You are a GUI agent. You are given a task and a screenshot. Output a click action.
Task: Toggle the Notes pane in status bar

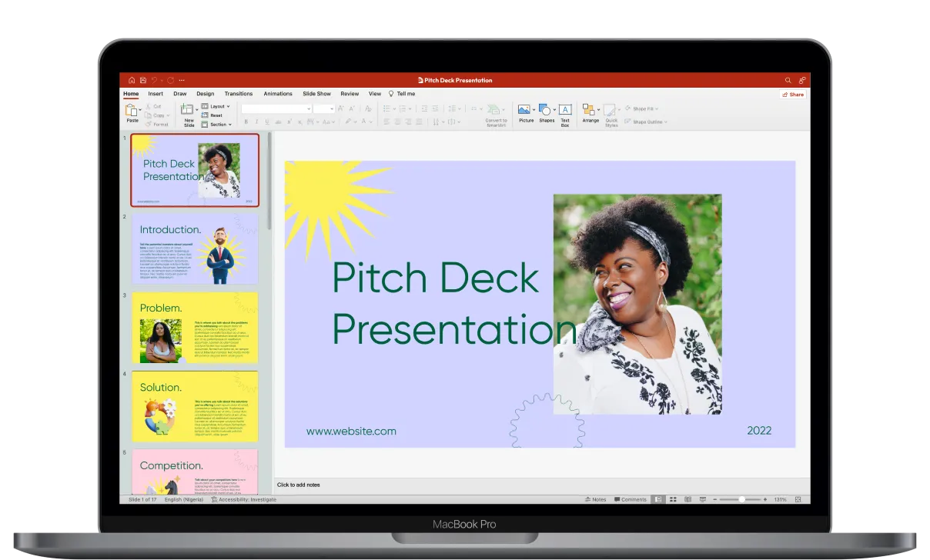pyautogui.click(x=596, y=499)
